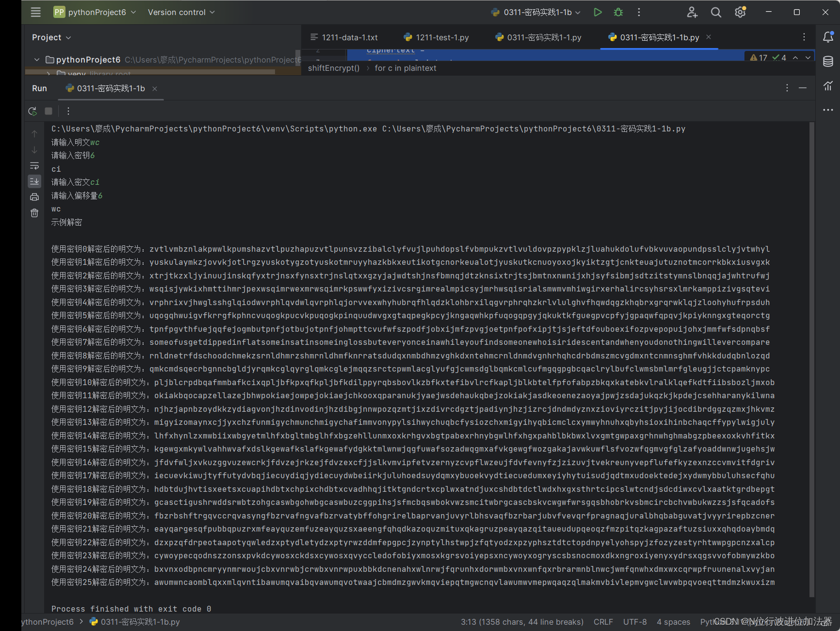Viewport: 840px width, 631px height.
Task: Open Code With Me add-user icon
Action: click(692, 12)
